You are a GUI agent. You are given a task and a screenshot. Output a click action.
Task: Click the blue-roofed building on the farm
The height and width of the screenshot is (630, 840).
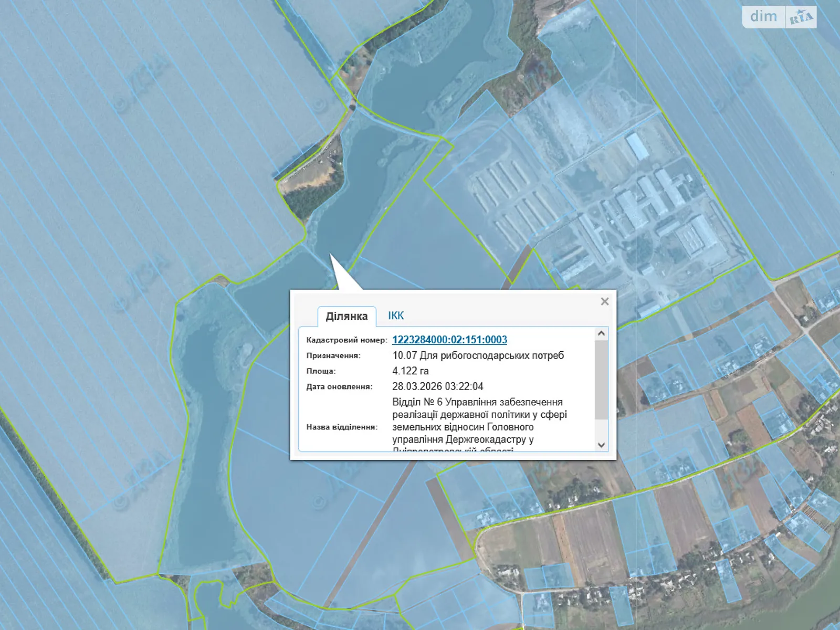click(638, 146)
